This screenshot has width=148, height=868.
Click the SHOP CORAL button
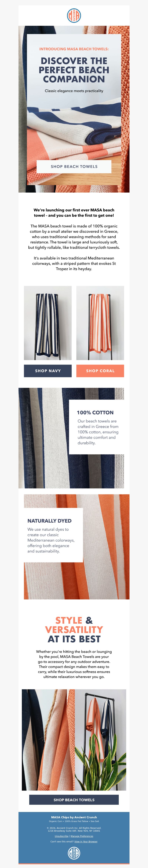pos(100,371)
